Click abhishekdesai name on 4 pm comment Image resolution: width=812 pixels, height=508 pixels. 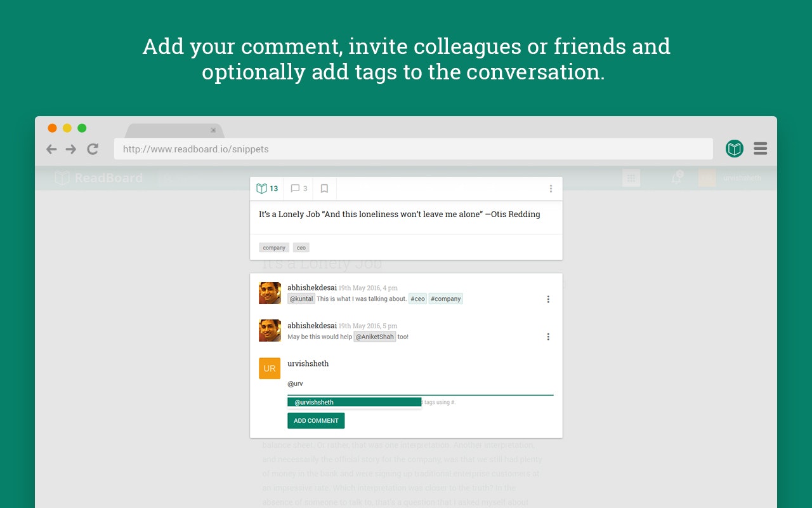coord(312,288)
